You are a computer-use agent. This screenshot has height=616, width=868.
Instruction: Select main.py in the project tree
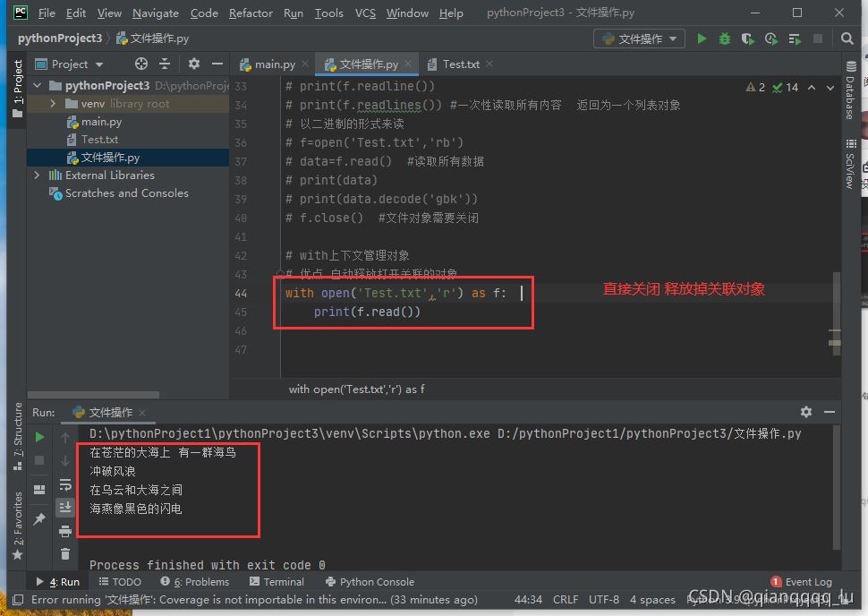(x=101, y=122)
